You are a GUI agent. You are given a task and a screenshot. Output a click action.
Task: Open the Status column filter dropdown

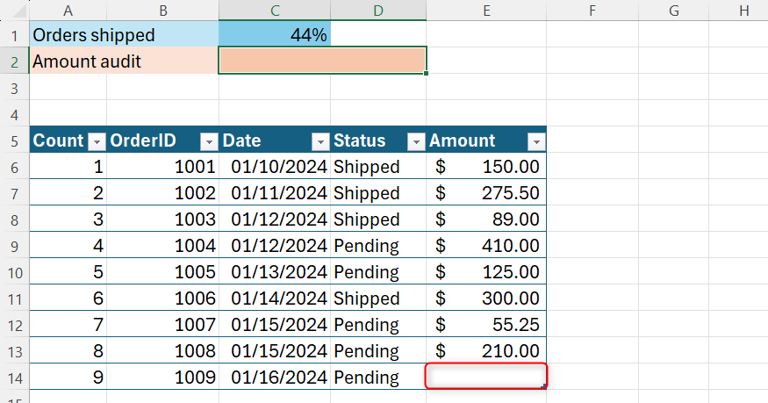(416, 142)
